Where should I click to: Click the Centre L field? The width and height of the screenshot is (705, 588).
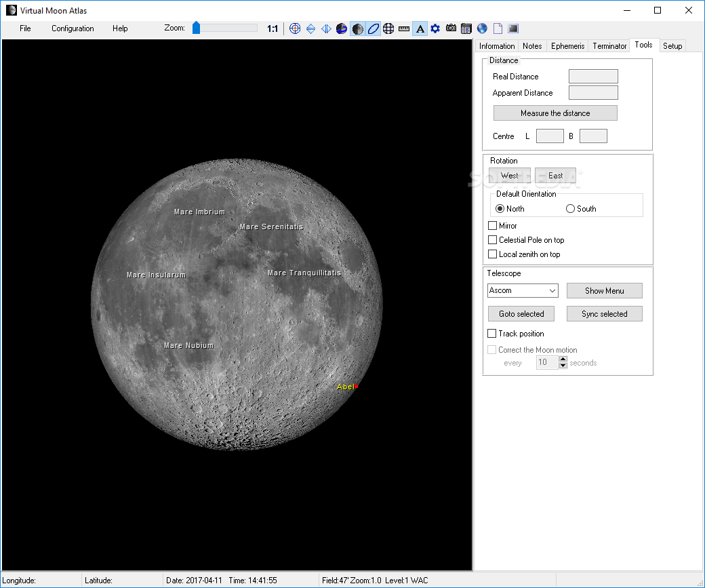click(x=550, y=136)
